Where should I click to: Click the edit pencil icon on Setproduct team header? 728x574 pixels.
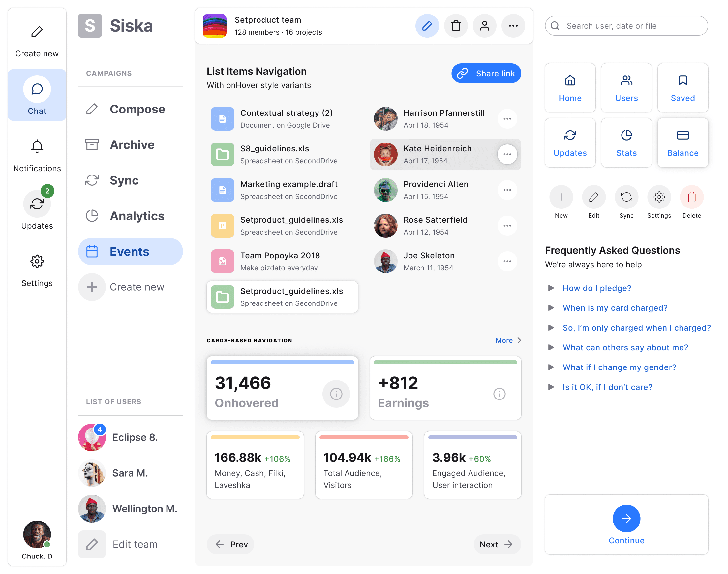[x=427, y=25]
